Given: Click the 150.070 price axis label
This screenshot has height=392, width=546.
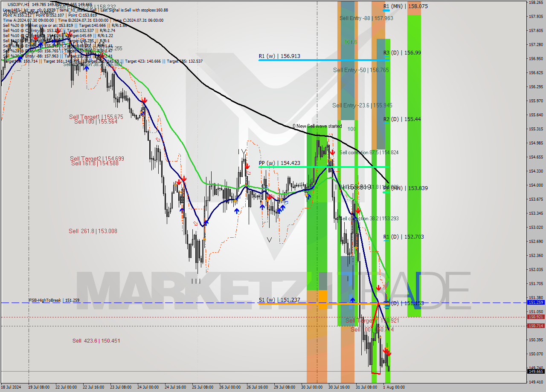Looking at the screenshot, I should coord(536,354).
